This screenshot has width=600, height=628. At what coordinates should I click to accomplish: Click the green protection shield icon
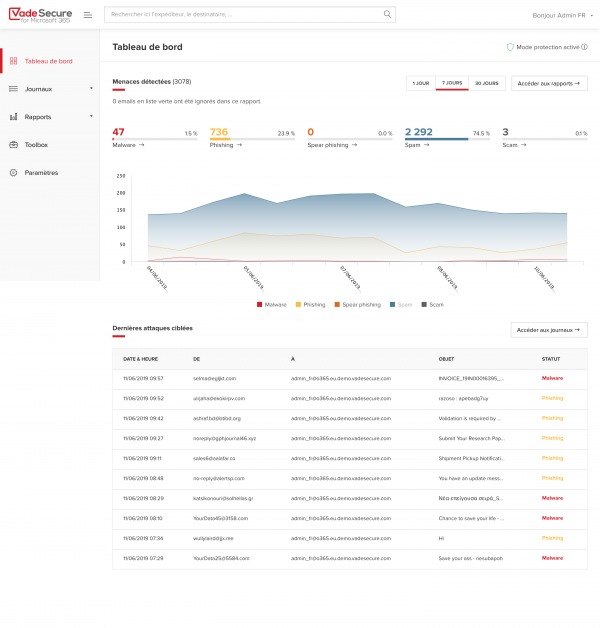tap(510, 47)
